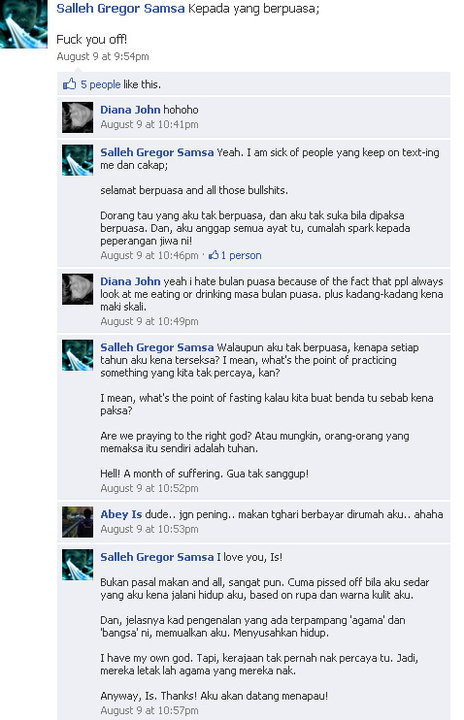Image resolution: width=464 pixels, height=720 pixels.
Task: Click Salleh's large post profile picture
Action: pyautogui.click(x=23, y=23)
